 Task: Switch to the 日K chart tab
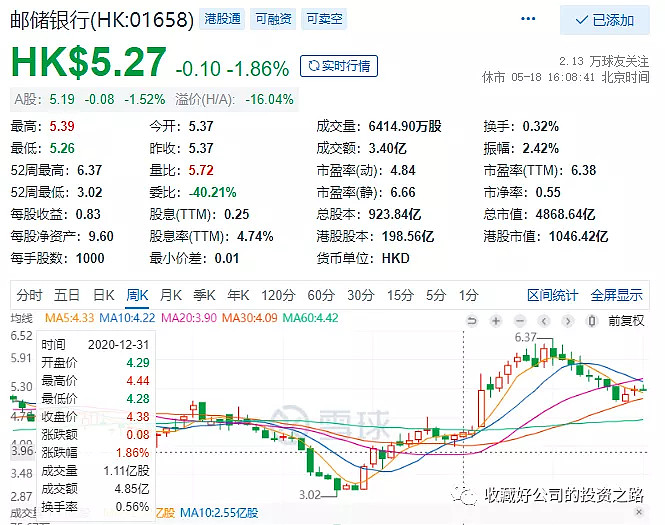pyautogui.click(x=103, y=295)
